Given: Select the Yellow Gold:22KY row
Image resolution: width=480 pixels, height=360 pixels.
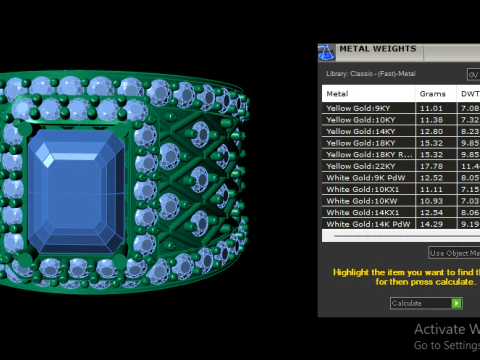Looking at the screenshot, I should (401, 166).
